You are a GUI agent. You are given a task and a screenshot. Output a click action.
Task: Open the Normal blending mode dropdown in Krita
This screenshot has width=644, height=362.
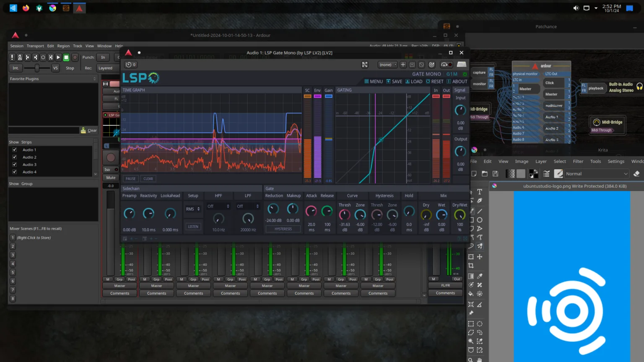(x=597, y=173)
